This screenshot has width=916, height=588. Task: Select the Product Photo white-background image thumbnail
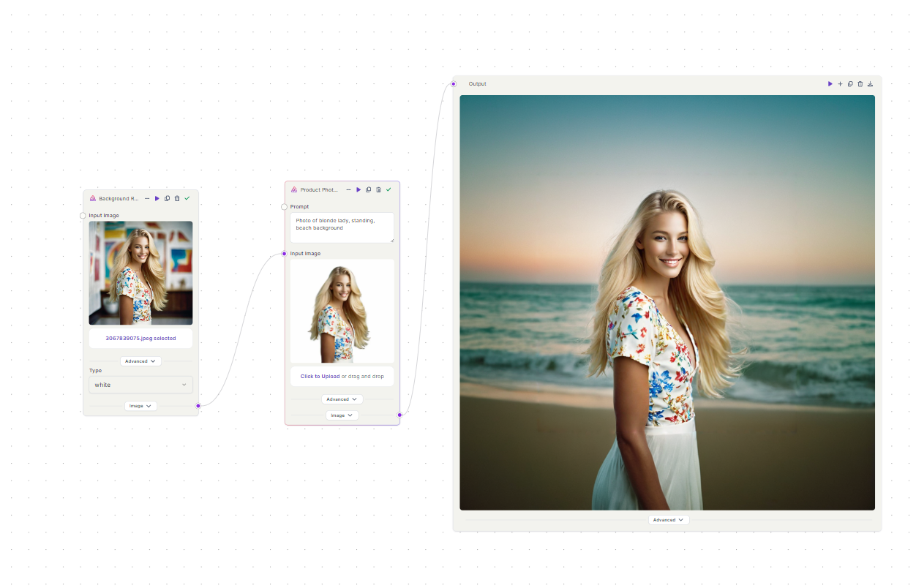click(x=342, y=312)
